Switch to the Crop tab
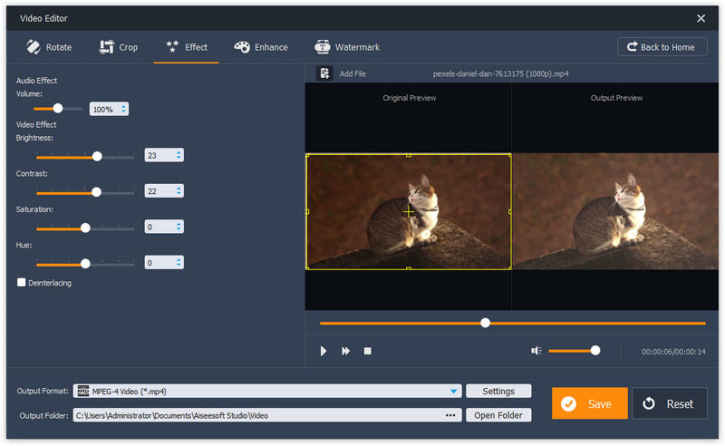725x446 pixels. 118,47
